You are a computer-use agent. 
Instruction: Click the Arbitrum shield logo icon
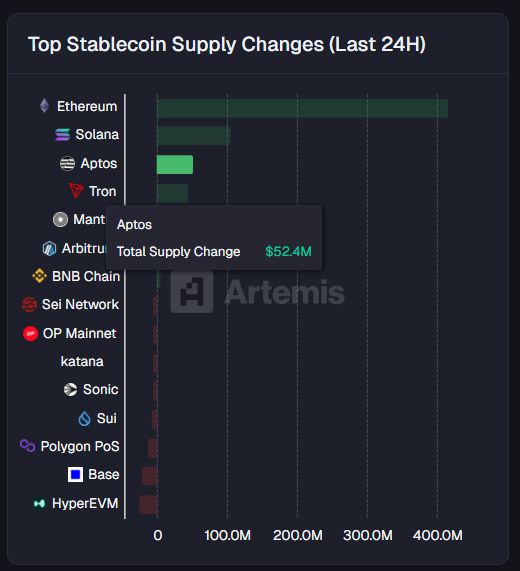tap(49, 248)
